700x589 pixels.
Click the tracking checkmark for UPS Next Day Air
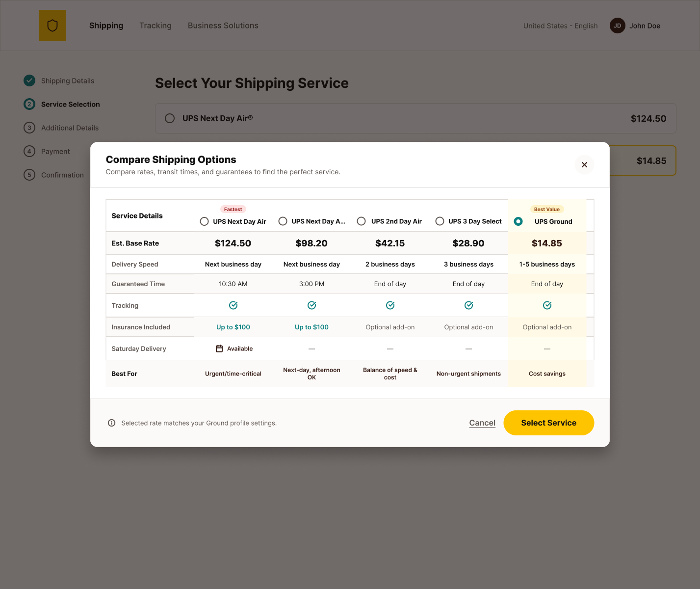(233, 305)
